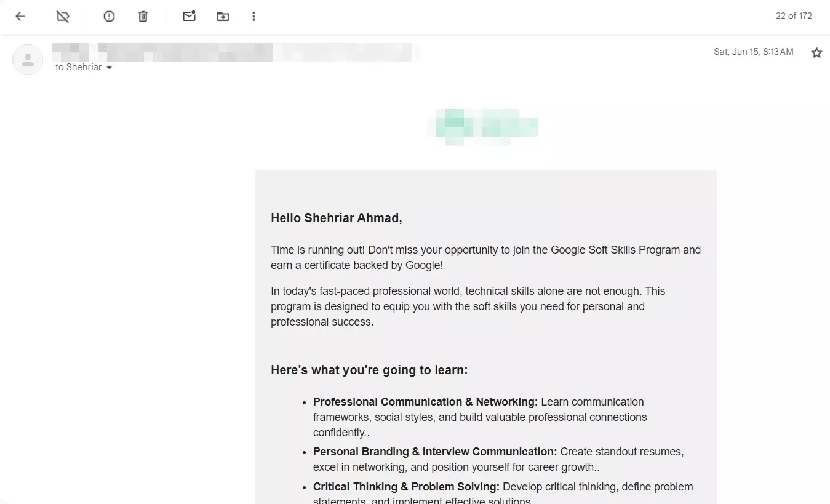Click the email timestamp 'Sat, Jun 15, 8:13 AM'
The width and height of the screenshot is (830, 504).
753,52
